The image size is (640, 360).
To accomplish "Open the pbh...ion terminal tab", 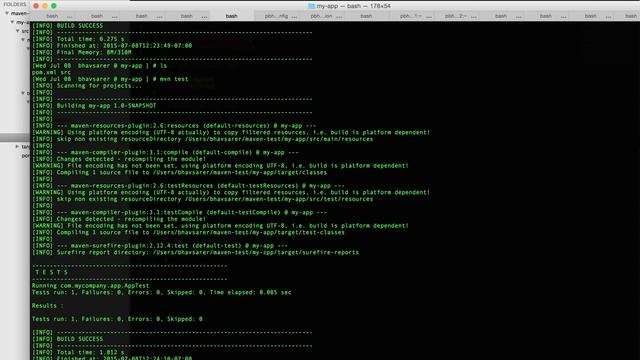I will 321,16.
